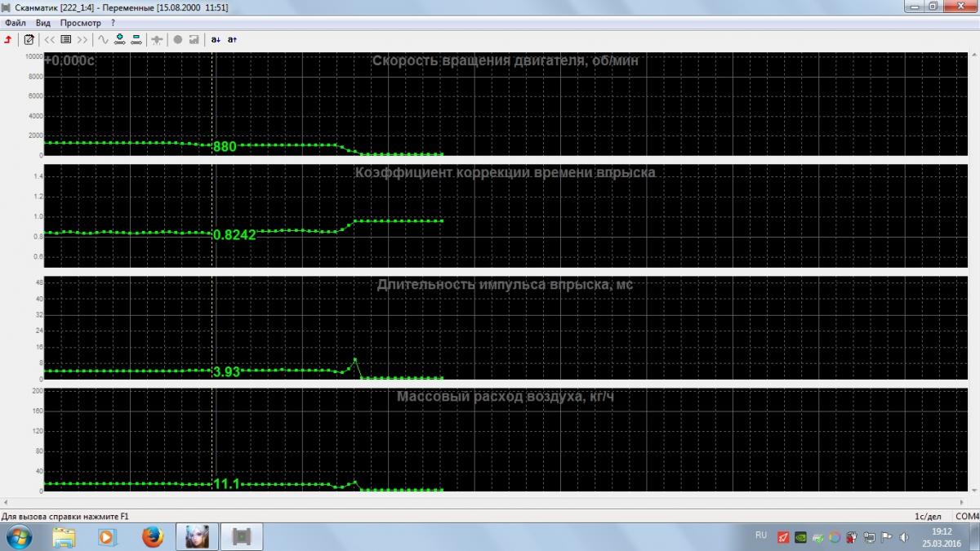Open the game character taskbar icon
The image size is (980, 551).
pyautogui.click(x=196, y=536)
